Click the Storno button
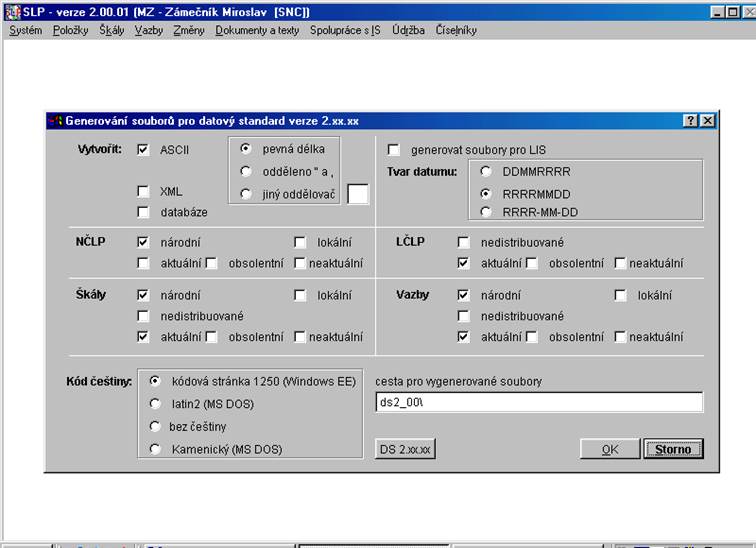Screen dimensions: 756x548 (x=673, y=449)
